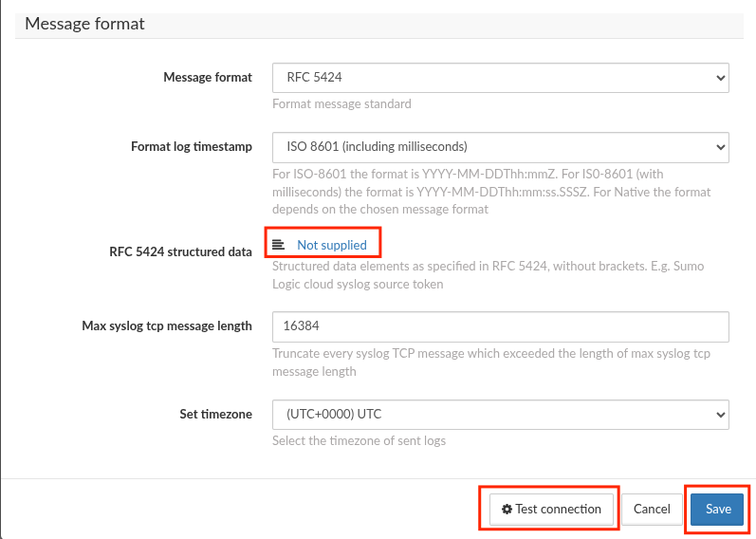
Task: Click the Max syslog tcp message length field
Action: point(501,326)
